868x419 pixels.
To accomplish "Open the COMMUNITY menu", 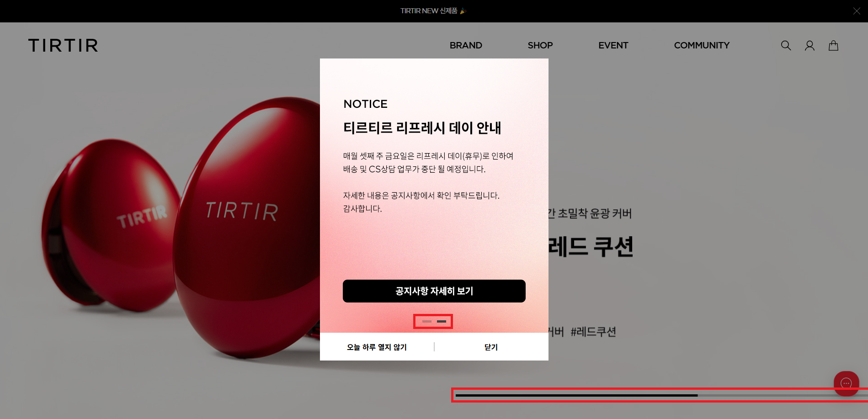I will coord(701,46).
